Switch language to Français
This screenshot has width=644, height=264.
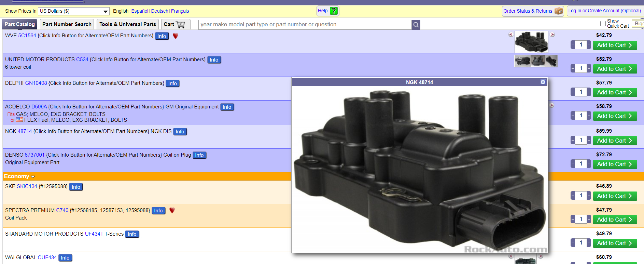pos(180,11)
